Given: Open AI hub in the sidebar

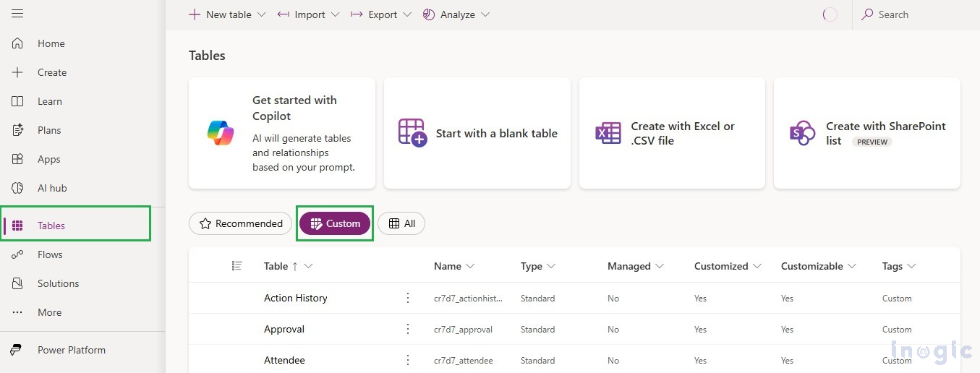Looking at the screenshot, I should pyautogui.click(x=52, y=188).
